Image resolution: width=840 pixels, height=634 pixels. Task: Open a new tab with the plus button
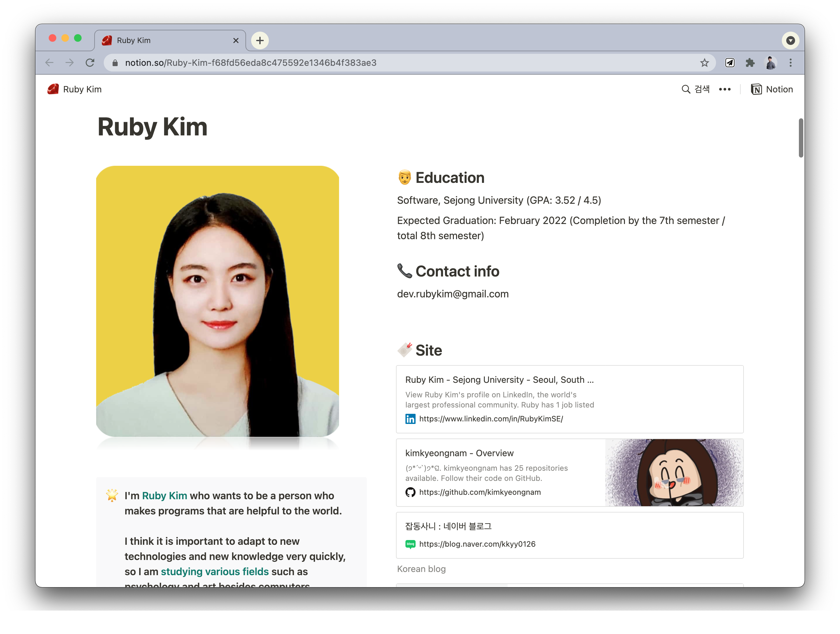(x=260, y=40)
